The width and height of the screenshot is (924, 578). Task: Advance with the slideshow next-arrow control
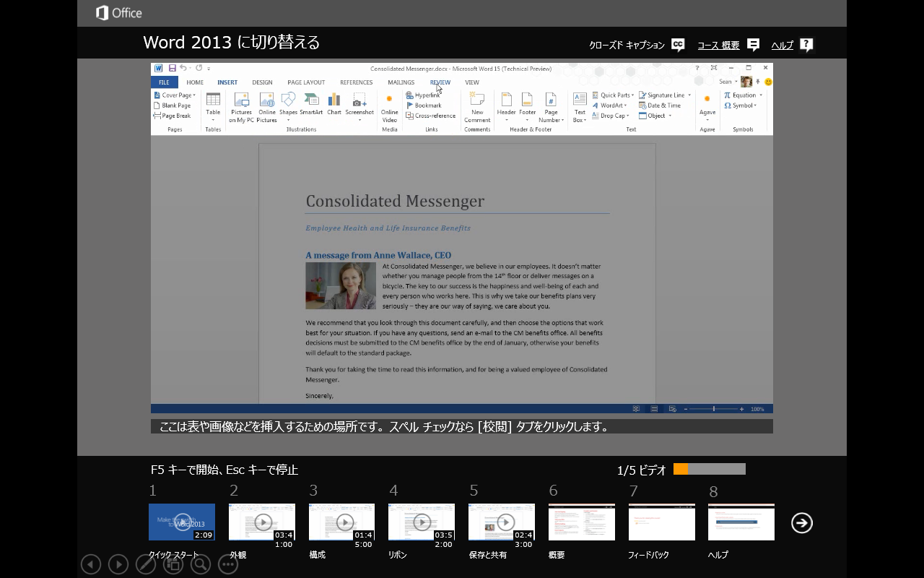[x=118, y=564]
